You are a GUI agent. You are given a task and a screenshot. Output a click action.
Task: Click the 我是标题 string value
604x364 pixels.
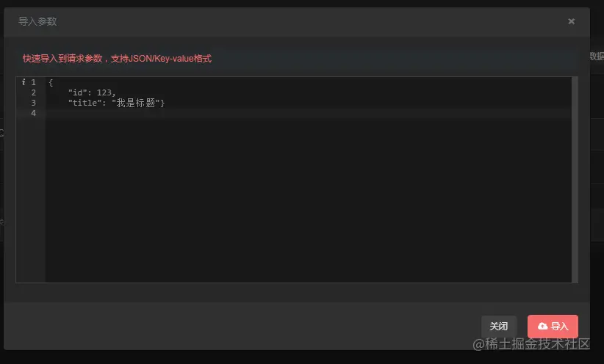(136, 103)
